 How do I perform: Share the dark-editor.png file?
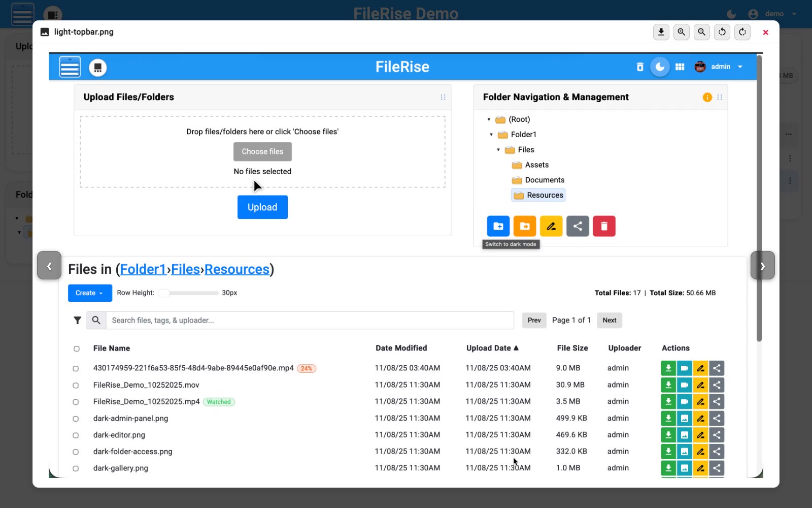717,435
